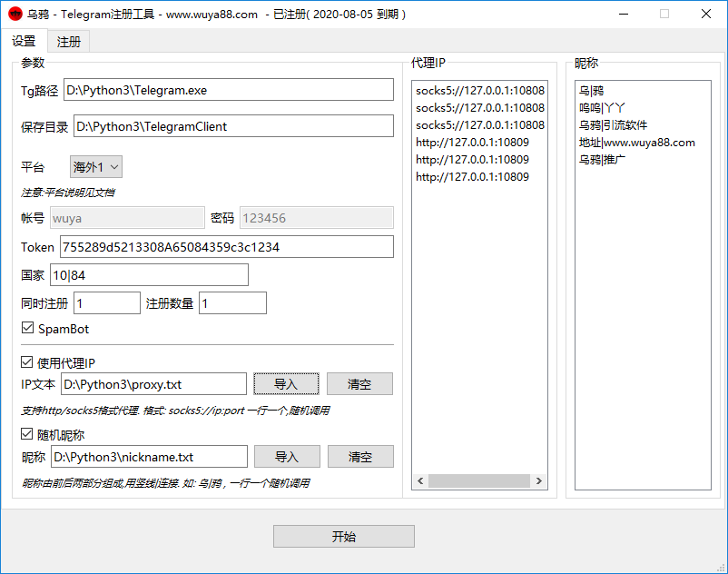Click the 注册数量 input box
The width and height of the screenshot is (728, 574).
232,302
